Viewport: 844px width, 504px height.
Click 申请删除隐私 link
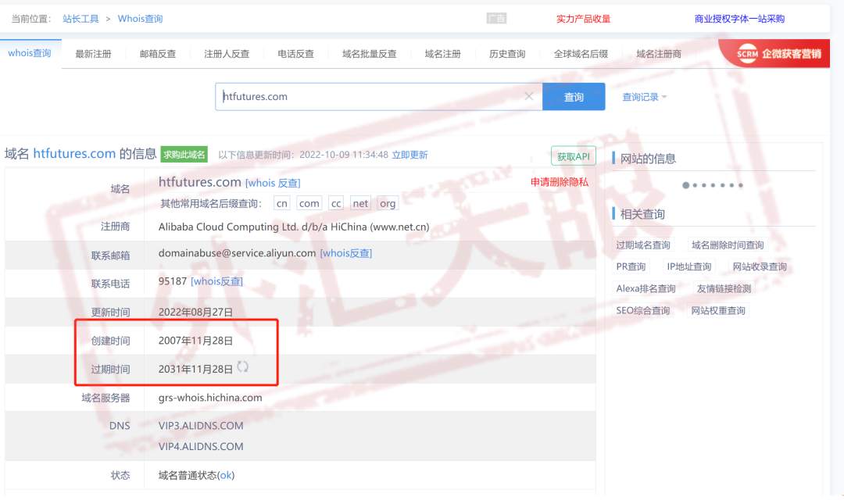(x=560, y=182)
